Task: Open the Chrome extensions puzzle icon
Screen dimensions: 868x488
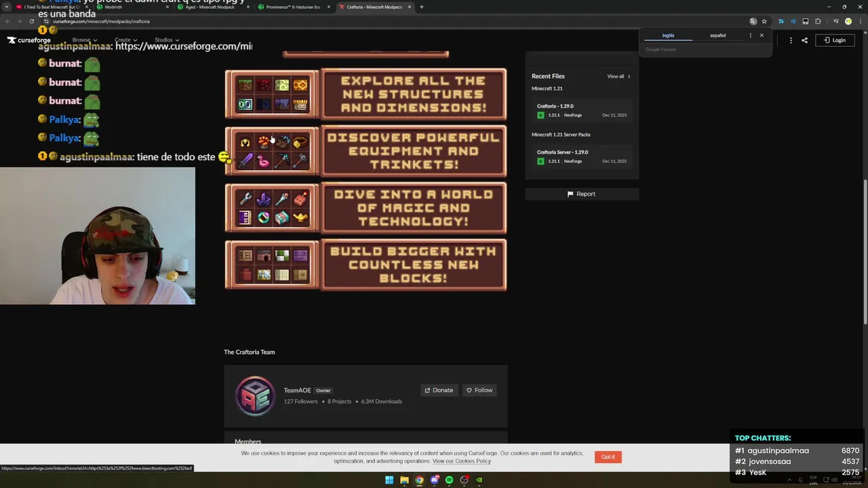Action: (818, 21)
